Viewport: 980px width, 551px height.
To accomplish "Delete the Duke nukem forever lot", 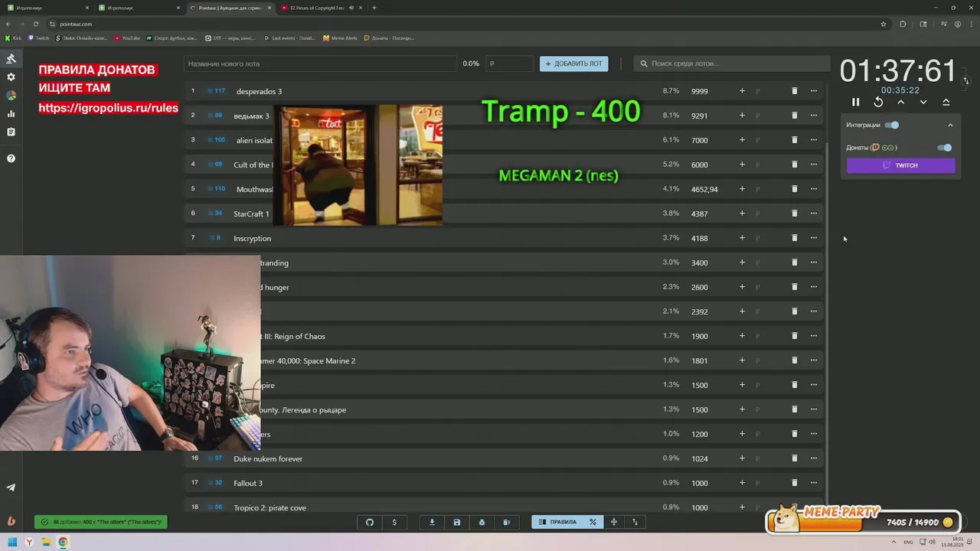I will tap(794, 458).
